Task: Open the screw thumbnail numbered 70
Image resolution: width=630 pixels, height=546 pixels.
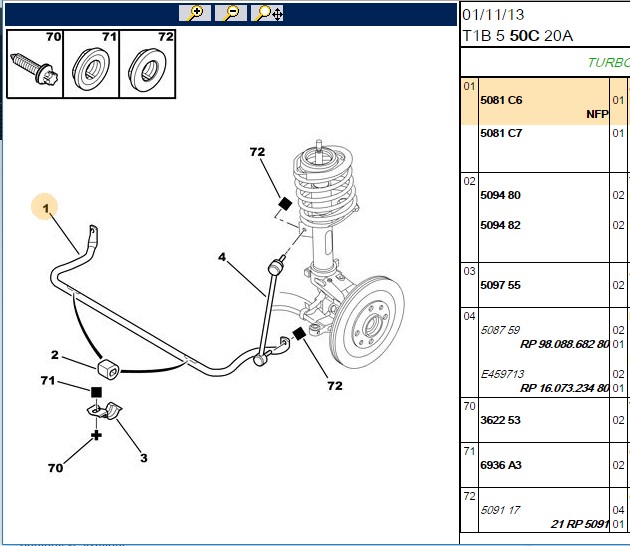Action: pos(35,64)
